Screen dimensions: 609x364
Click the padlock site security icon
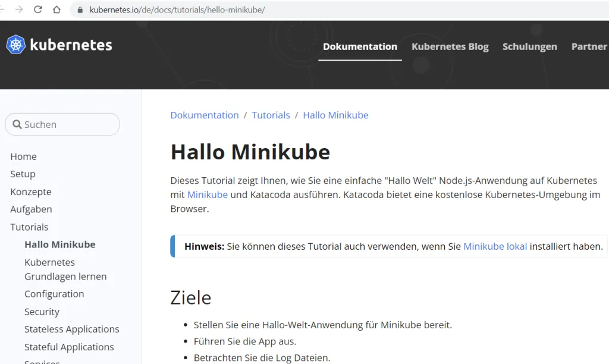pyautogui.click(x=80, y=10)
